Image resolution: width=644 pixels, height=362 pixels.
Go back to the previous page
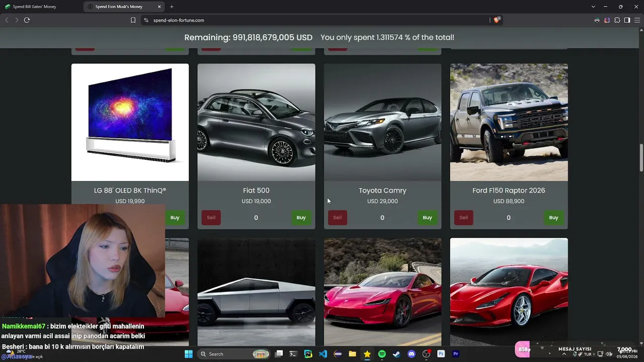pos(7,20)
